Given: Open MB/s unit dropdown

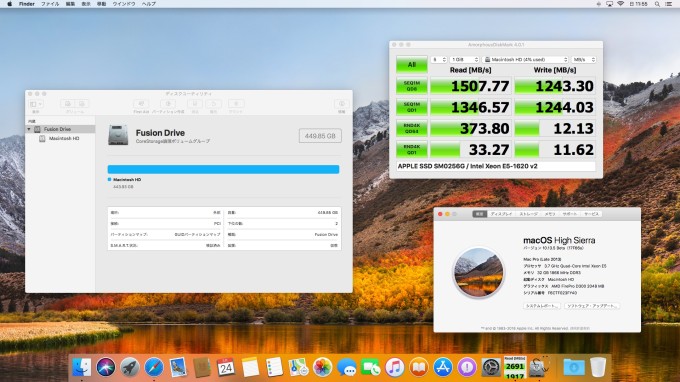Looking at the screenshot, I should [x=584, y=59].
